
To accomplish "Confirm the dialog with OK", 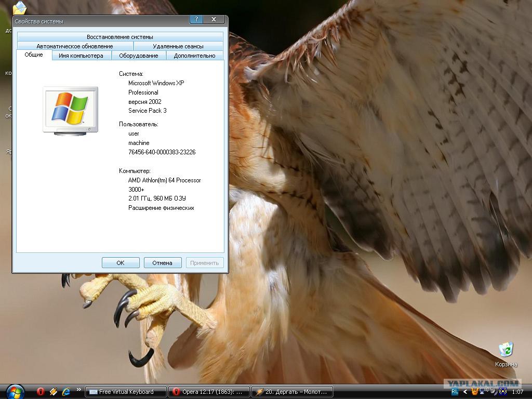I will point(121,262).
